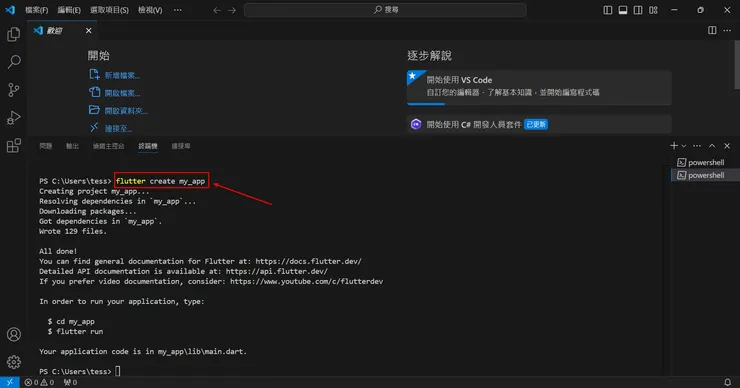Click the 'Wrote 129 files.' terminal line
This screenshot has width=740, height=388.
[x=73, y=231]
